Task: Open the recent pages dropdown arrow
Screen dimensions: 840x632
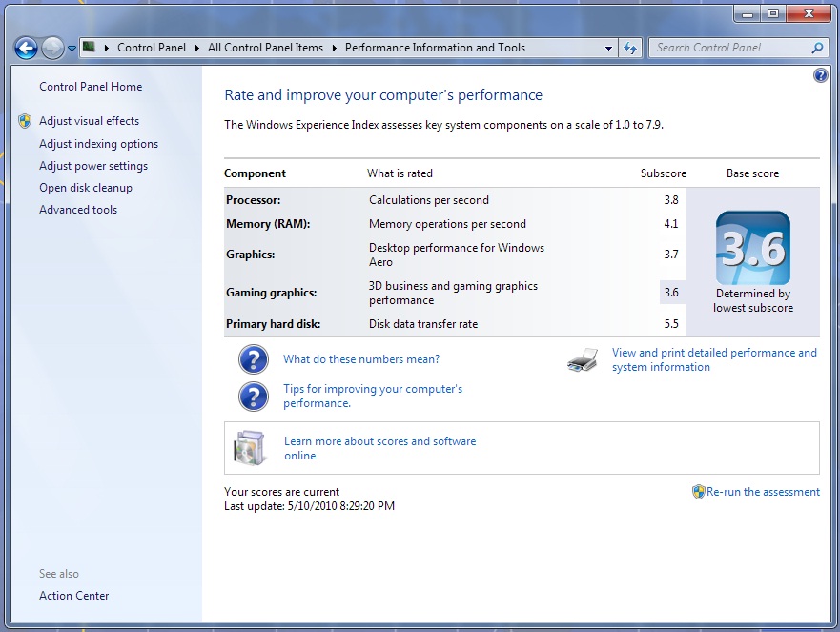Action: tap(72, 48)
